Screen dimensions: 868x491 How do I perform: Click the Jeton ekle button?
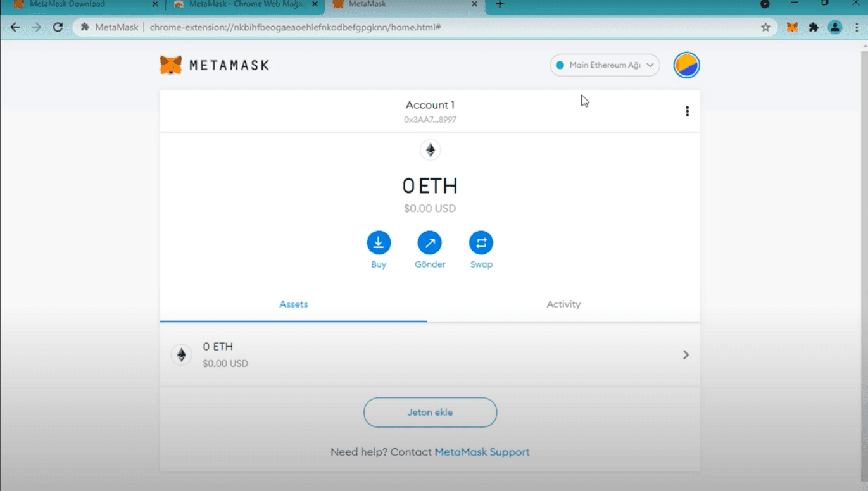[x=430, y=413]
